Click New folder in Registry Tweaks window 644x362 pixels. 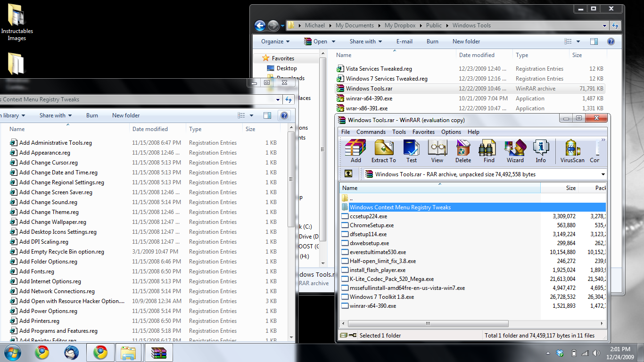tap(126, 115)
